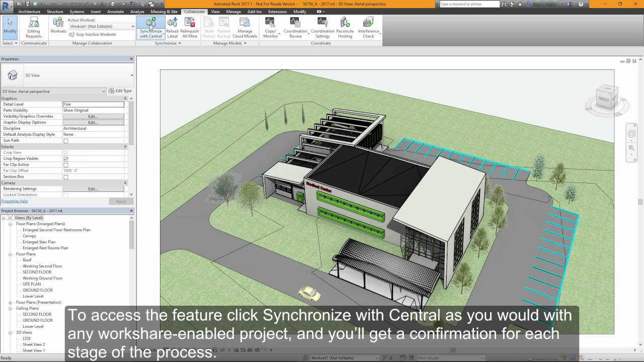
Task: Switch to the Massing & Site ribbon tab
Action: coord(165,11)
